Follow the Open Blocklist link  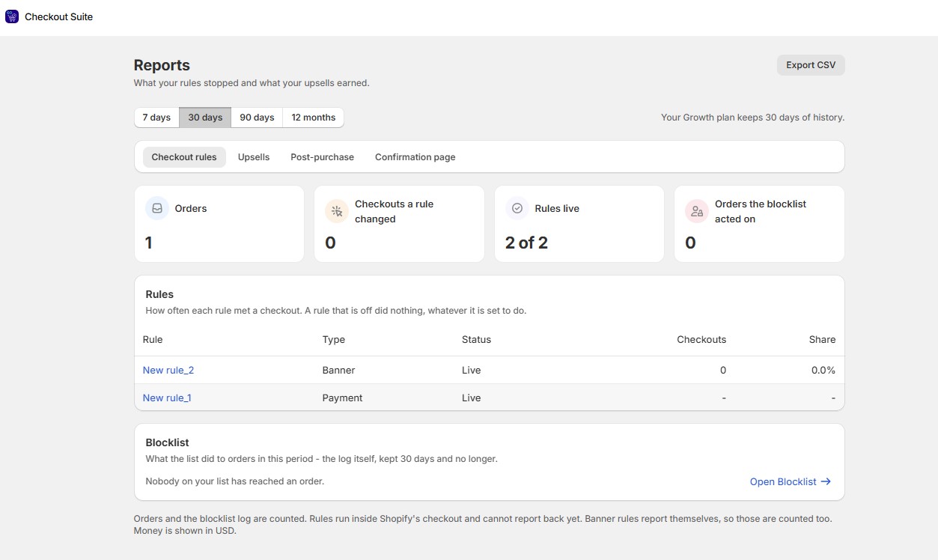tap(791, 481)
